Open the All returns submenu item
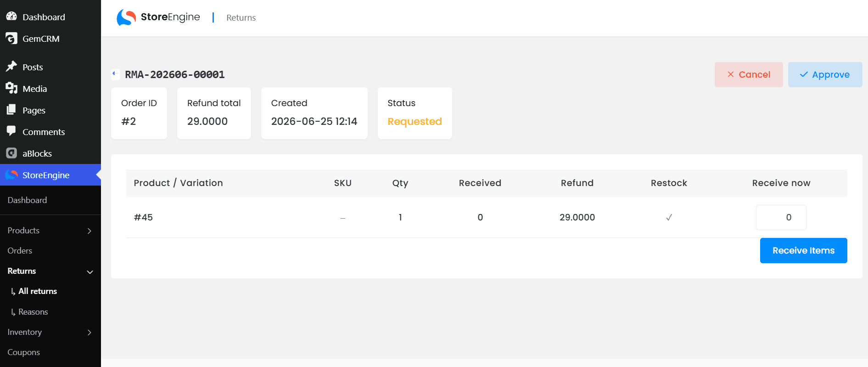 pos(38,291)
